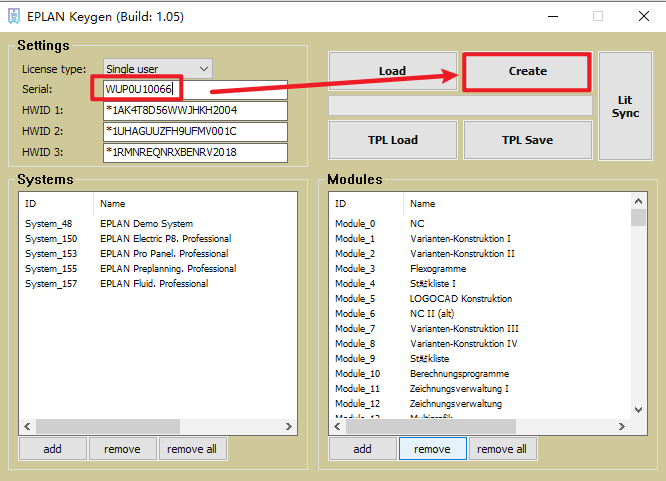
Task: Select Module_3 Flexogramme row
Action: [480, 269]
